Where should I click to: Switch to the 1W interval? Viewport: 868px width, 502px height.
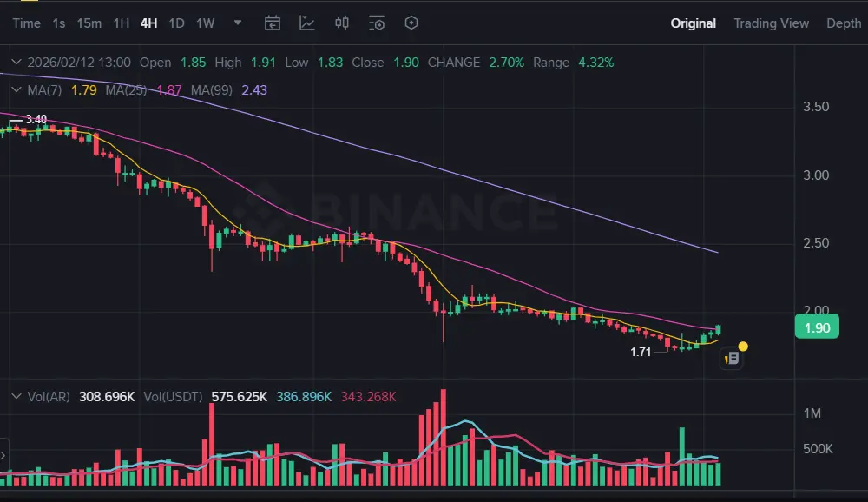coord(206,23)
